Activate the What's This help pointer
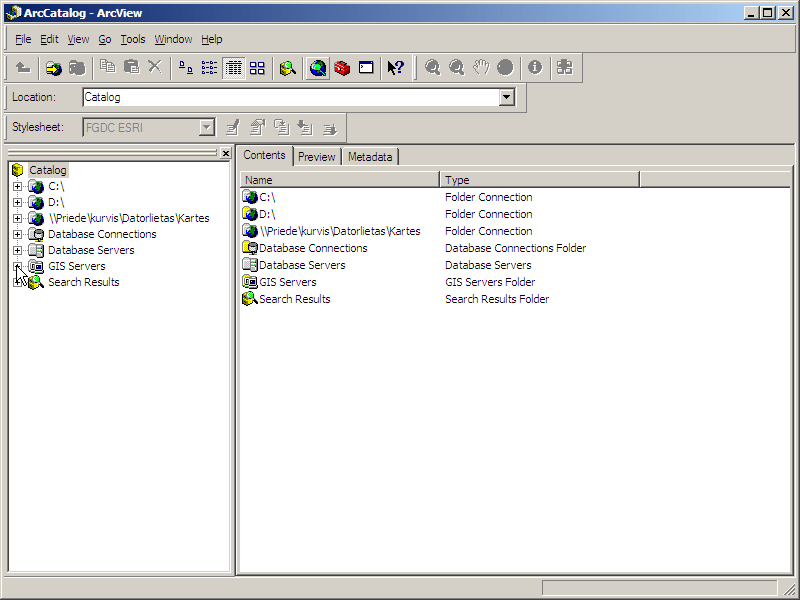The width and height of the screenshot is (800, 600). (395, 67)
